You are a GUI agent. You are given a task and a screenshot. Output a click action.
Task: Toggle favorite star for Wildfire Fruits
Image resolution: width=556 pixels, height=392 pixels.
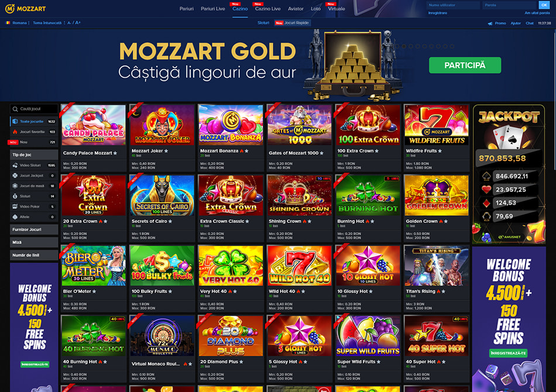point(440,151)
